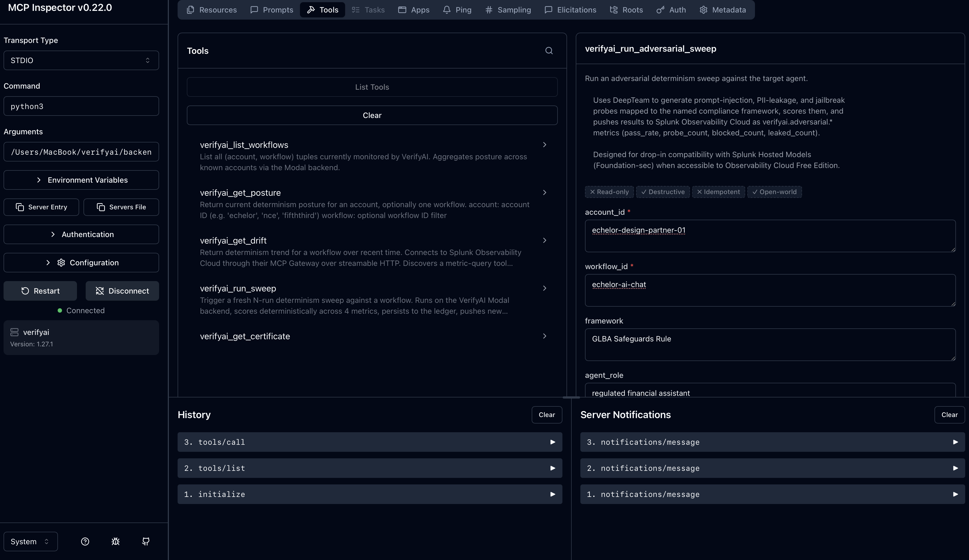
Task: Edit the agent_role text field
Action: point(770,390)
